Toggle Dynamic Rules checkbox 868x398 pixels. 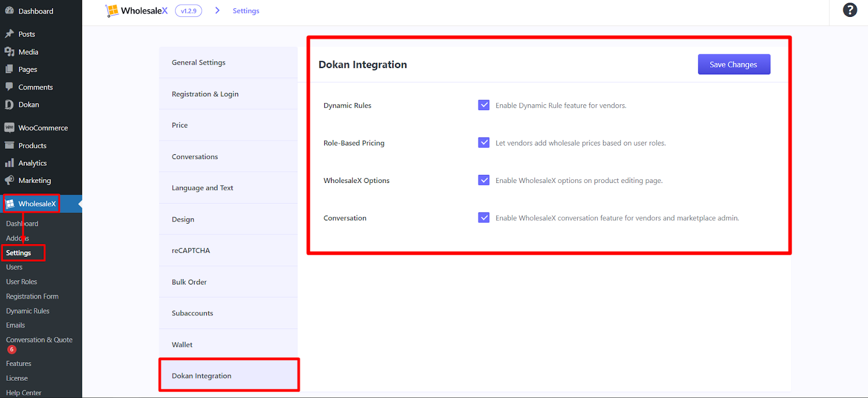(x=484, y=105)
